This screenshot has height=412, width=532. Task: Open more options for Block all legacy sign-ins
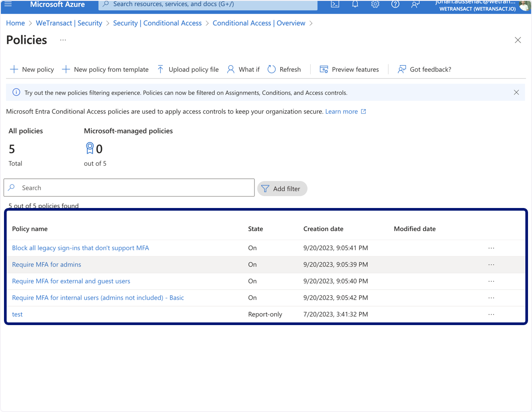click(491, 248)
